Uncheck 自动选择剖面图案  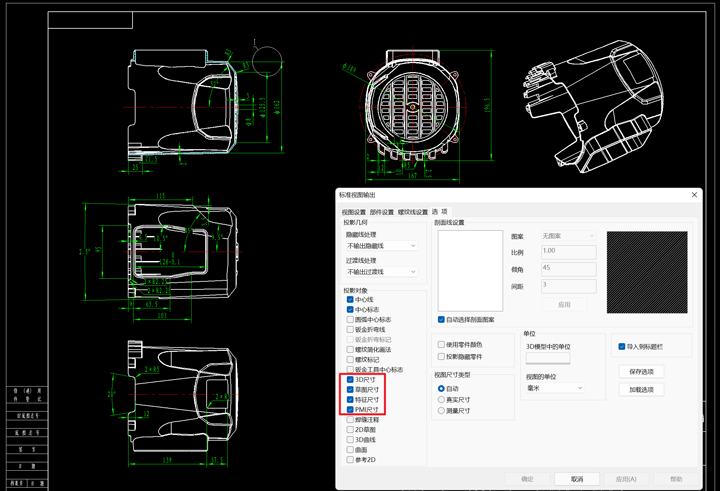442,320
